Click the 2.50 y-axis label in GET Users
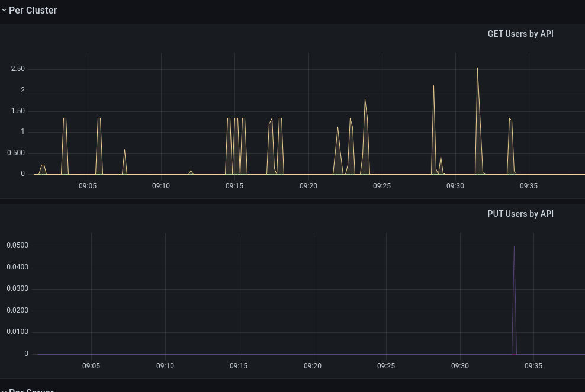Image resolution: width=585 pixels, height=392 pixels. 18,69
